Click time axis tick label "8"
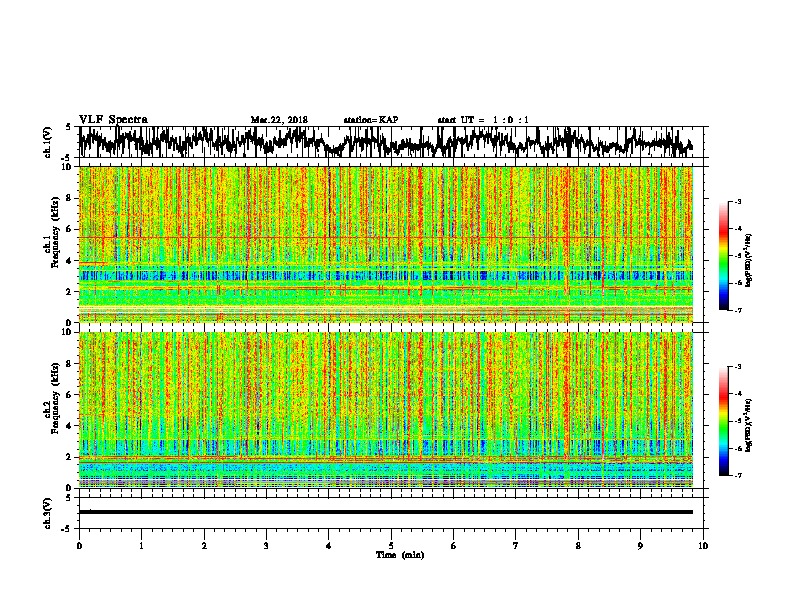The width and height of the screenshot is (792, 612). [578, 546]
